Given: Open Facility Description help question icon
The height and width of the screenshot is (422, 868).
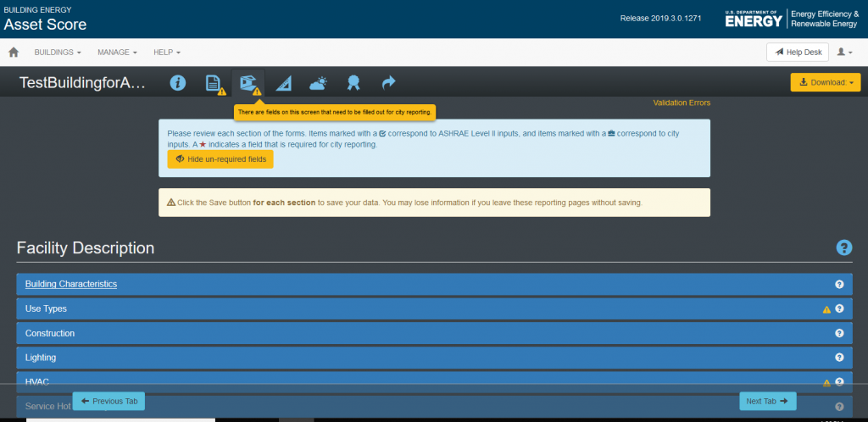Looking at the screenshot, I should (x=843, y=247).
